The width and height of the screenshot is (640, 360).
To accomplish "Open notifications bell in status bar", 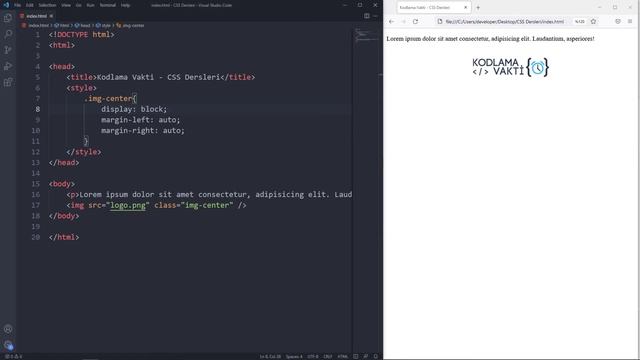I will pos(376,356).
